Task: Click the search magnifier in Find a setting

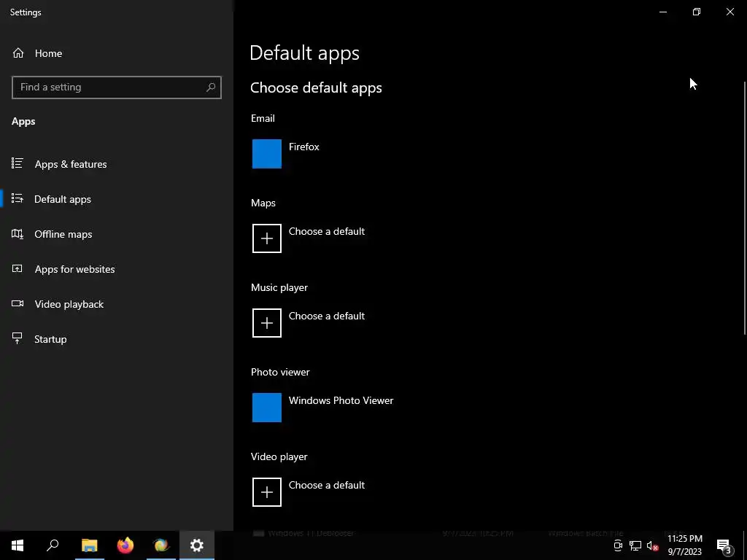Action: click(211, 87)
